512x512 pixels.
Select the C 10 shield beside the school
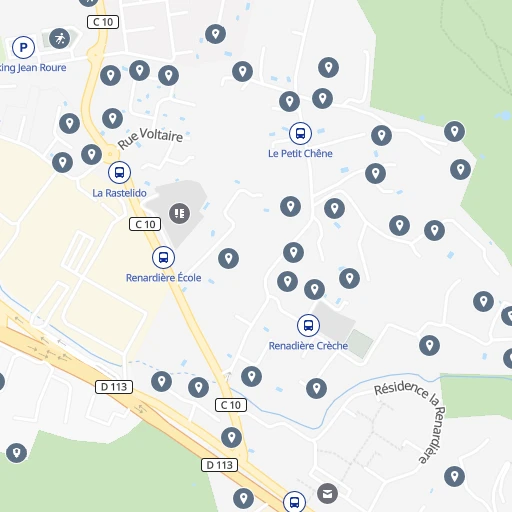pyautogui.click(x=145, y=224)
